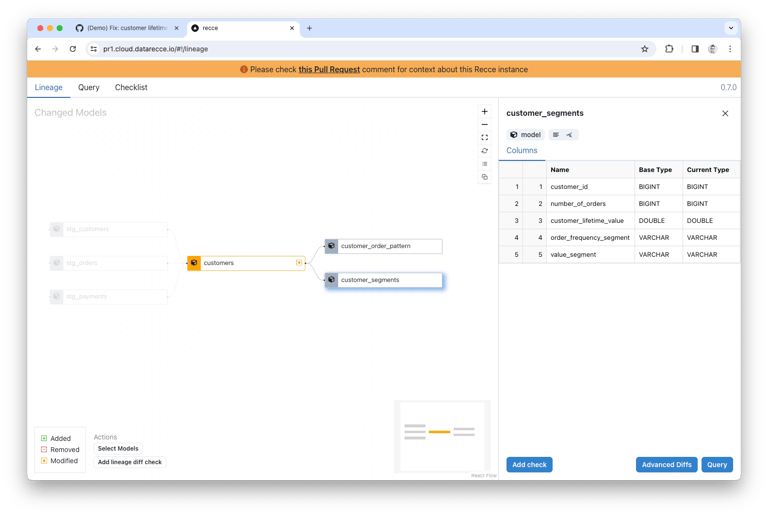Select the customers node
The width and height of the screenshot is (768, 516).
pos(246,263)
